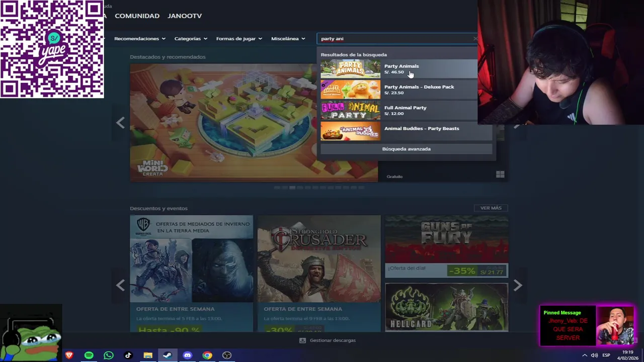Open the Tierra Media winter sale card
Screen dimensions: 644x362
coord(191,274)
